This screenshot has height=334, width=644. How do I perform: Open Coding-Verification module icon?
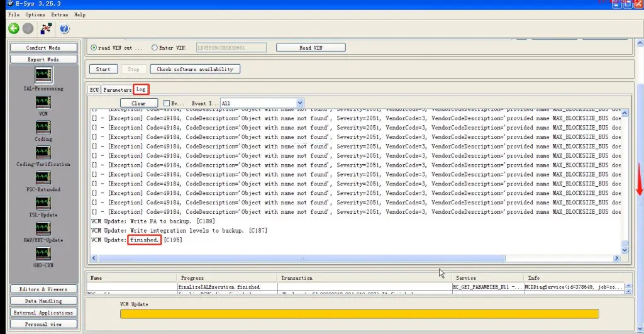pos(43,152)
